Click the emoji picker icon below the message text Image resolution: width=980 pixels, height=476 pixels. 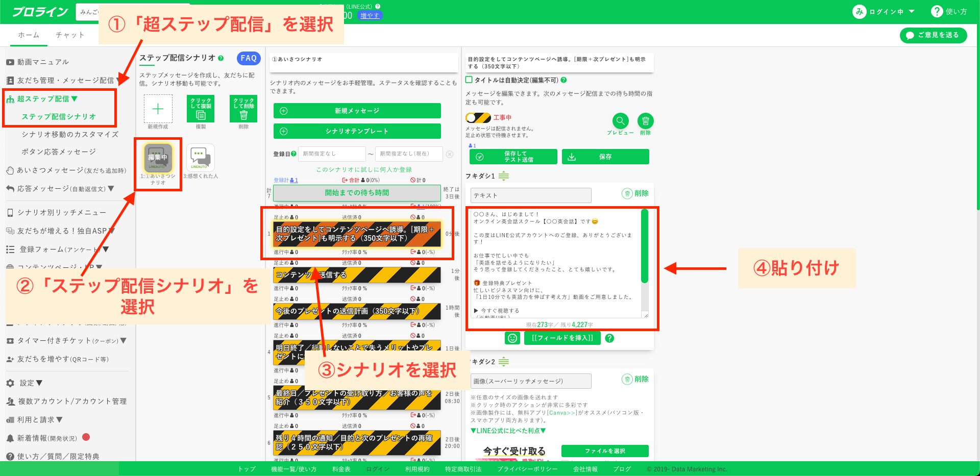tap(512, 338)
